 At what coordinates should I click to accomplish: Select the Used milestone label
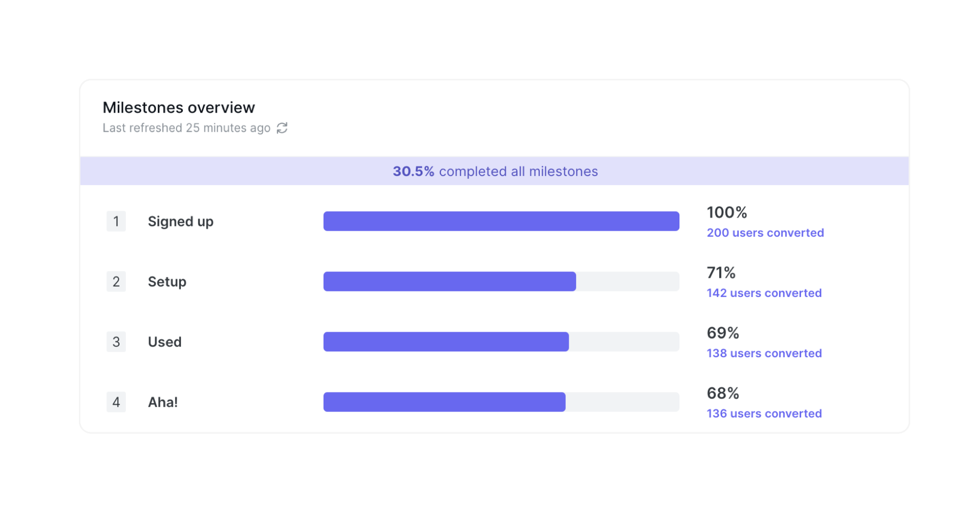coord(164,342)
